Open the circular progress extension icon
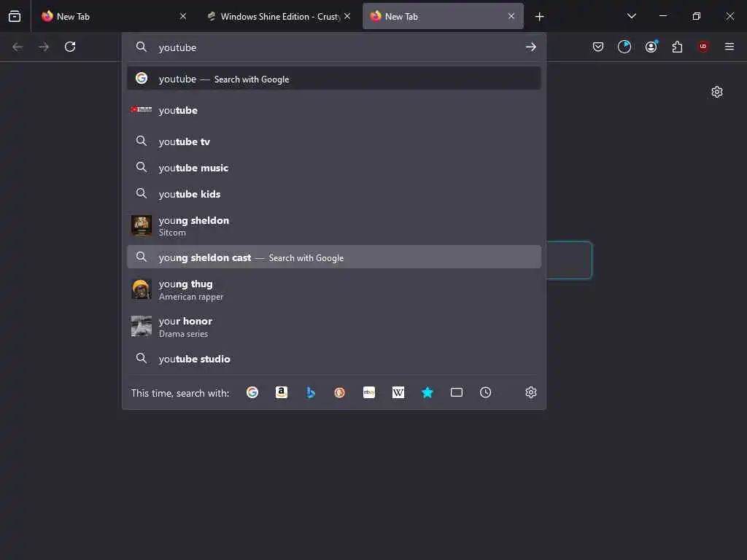The width and height of the screenshot is (747, 560). (x=624, y=47)
